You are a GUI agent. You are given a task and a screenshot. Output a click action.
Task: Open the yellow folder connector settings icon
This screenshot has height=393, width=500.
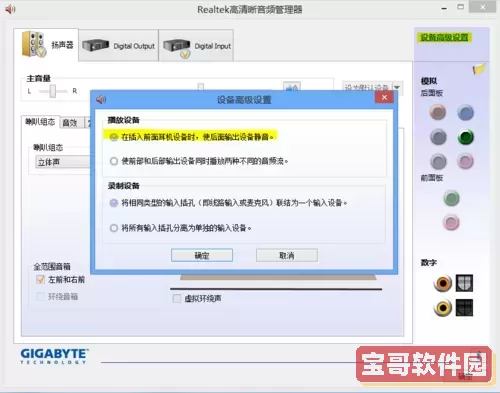coord(478,69)
